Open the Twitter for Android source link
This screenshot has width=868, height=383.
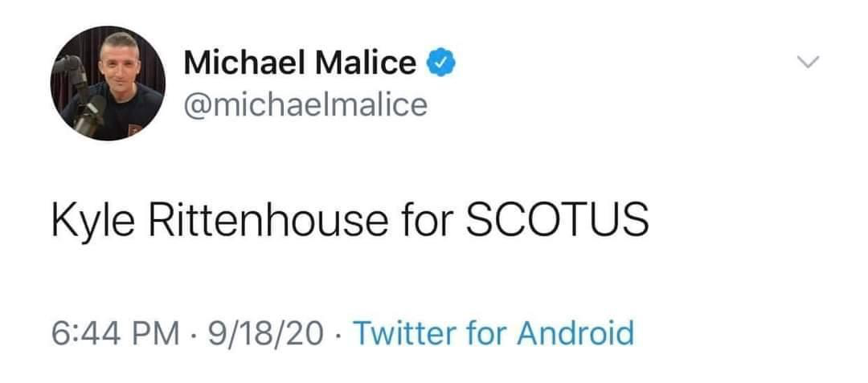click(493, 333)
